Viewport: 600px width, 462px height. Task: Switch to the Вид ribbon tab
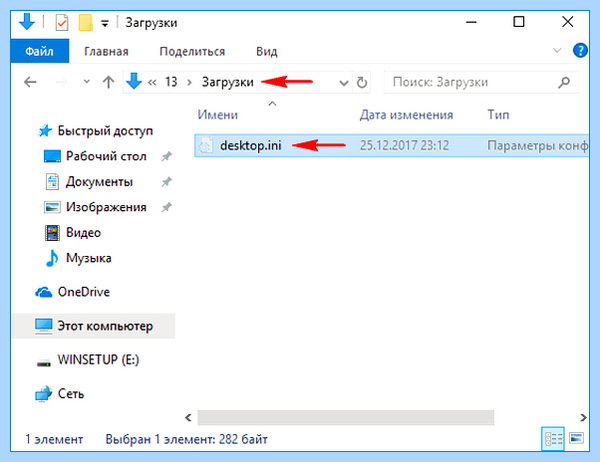pos(267,51)
